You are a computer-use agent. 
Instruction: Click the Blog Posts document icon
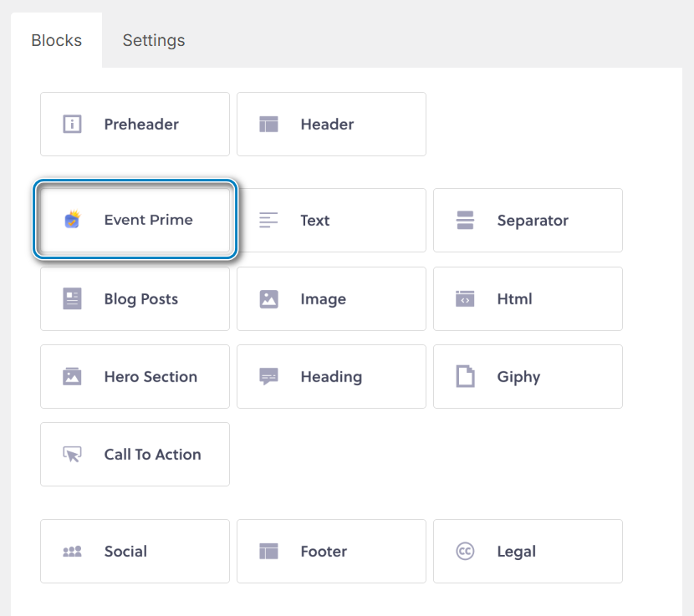click(72, 298)
